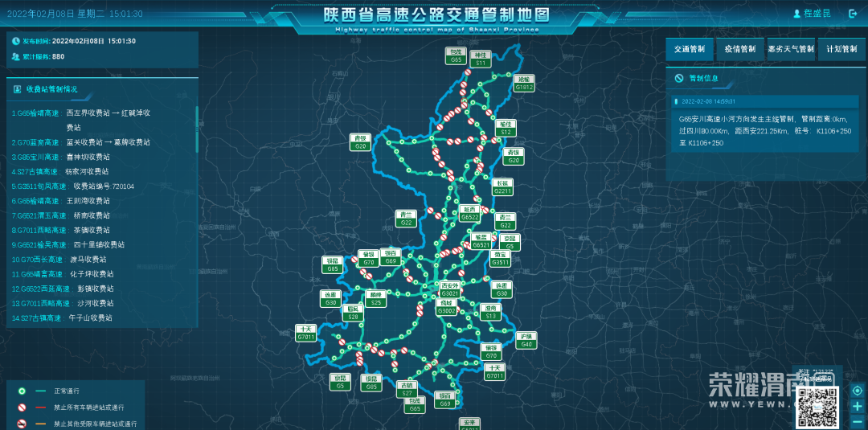Click the clock icon next to 发布时间

(15, 41)
